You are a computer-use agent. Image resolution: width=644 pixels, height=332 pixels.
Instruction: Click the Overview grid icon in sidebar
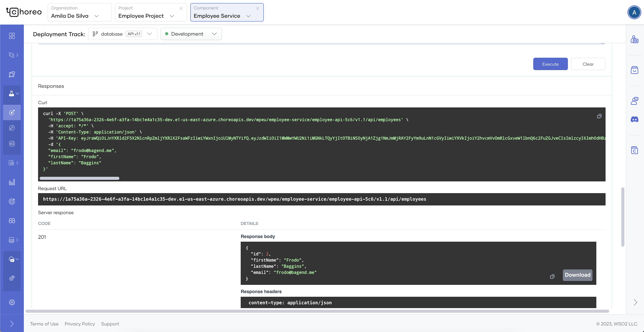12,36
